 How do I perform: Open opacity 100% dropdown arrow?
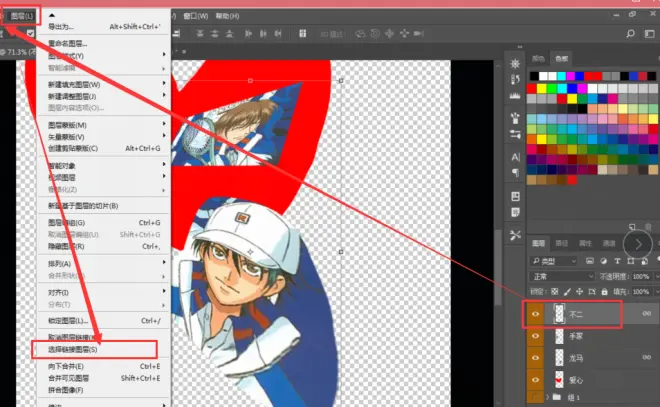(x=656, y=277)
